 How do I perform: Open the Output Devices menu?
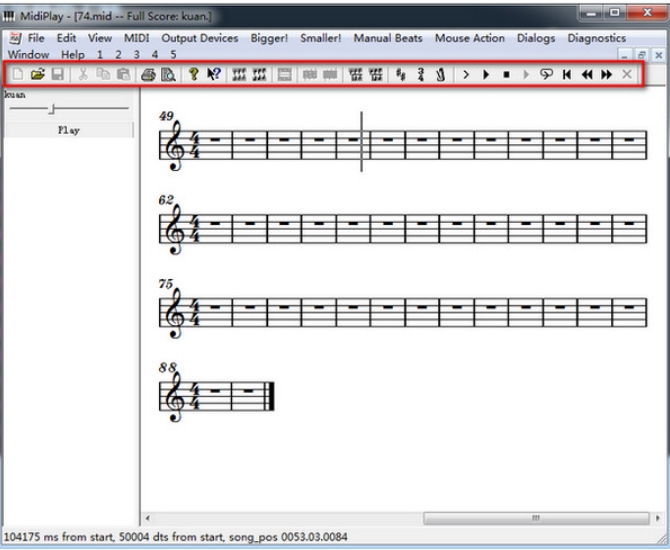(x=200, y=38)
